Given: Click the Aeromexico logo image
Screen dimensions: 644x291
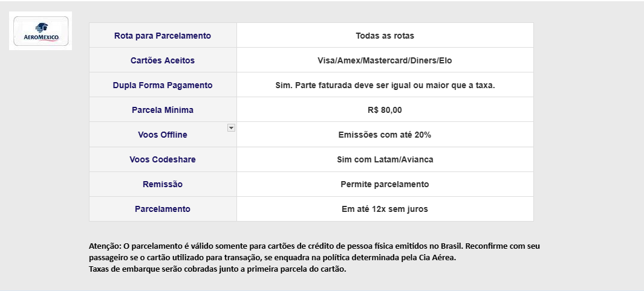Looking at the screenshot, I should coord(41,31).
